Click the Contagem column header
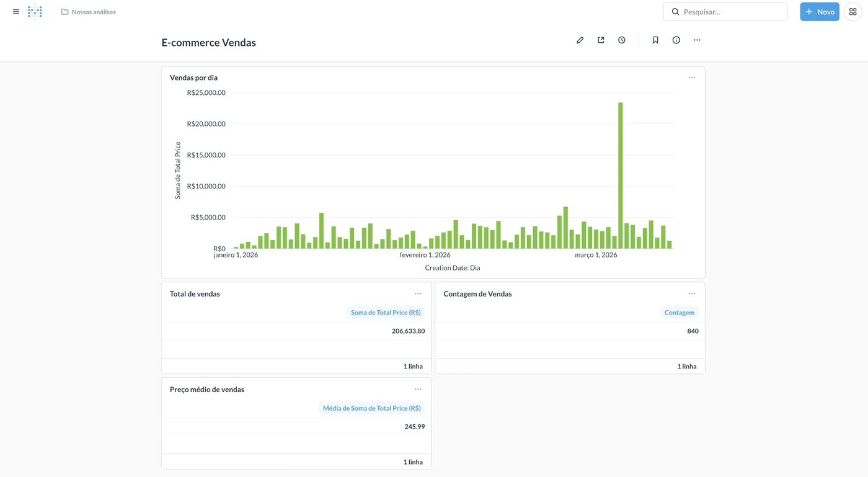 tap(679, 313)
